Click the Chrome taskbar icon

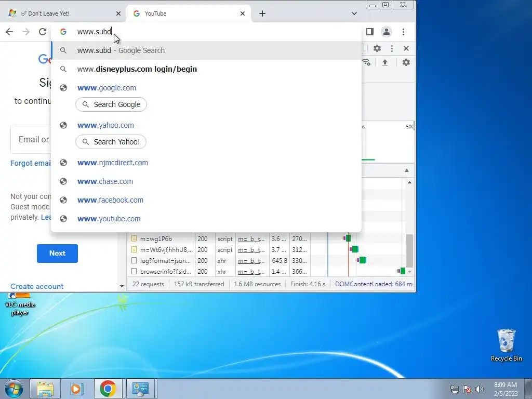pyautogui.click(x=108, y=389)
